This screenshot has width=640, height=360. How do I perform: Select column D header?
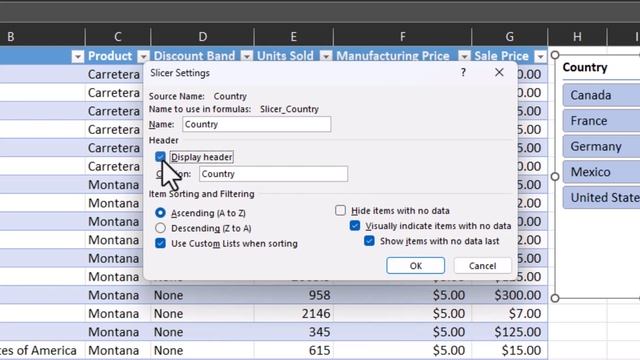click(202, 37)
